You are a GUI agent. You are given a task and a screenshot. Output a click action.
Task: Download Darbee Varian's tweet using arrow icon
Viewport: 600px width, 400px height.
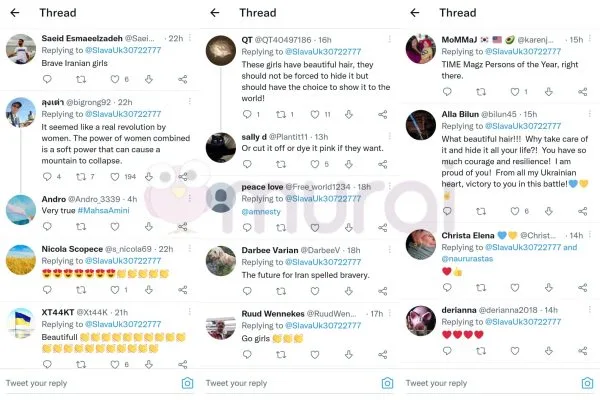pos(349,291)
